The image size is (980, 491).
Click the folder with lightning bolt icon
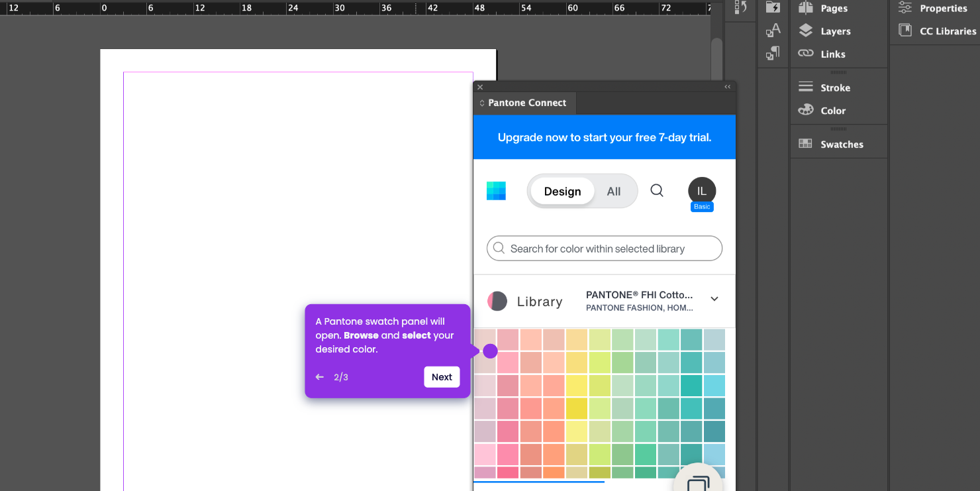773,7
